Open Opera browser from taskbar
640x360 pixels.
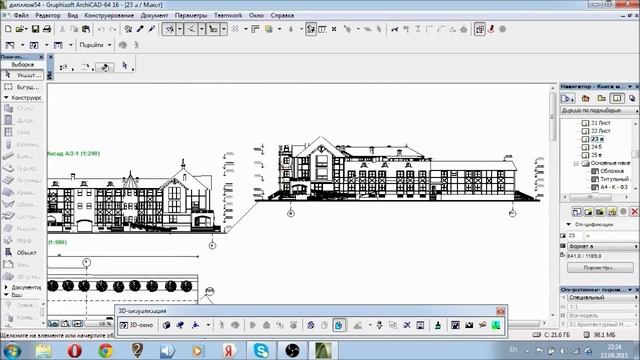pyautogui.click(x=74, y=351)
